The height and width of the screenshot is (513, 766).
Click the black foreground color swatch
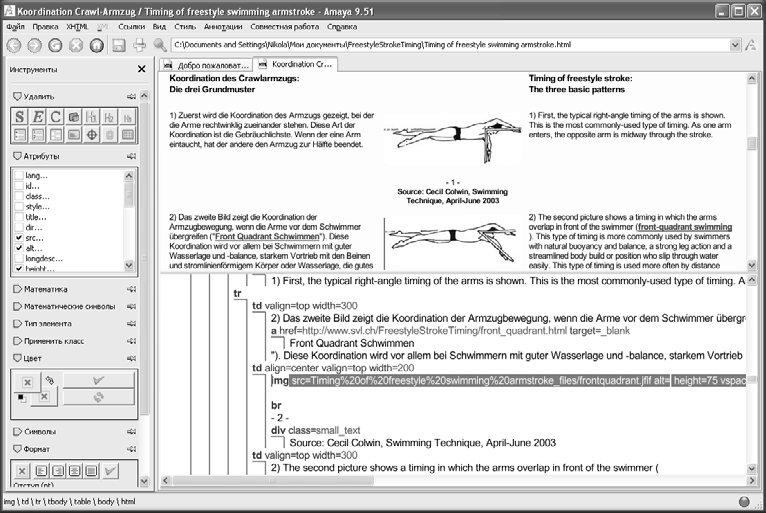(x=21, y=398)
